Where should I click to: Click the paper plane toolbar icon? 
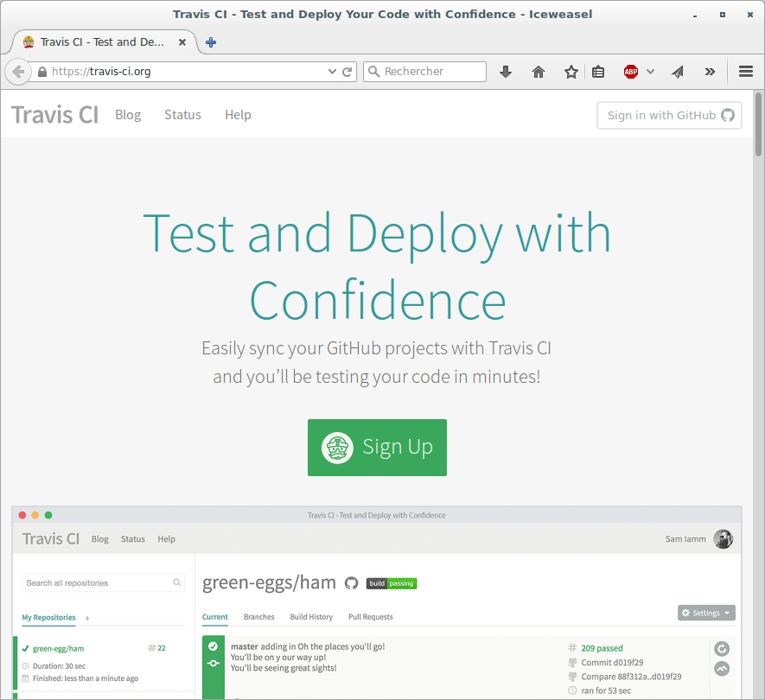[677, 73]
